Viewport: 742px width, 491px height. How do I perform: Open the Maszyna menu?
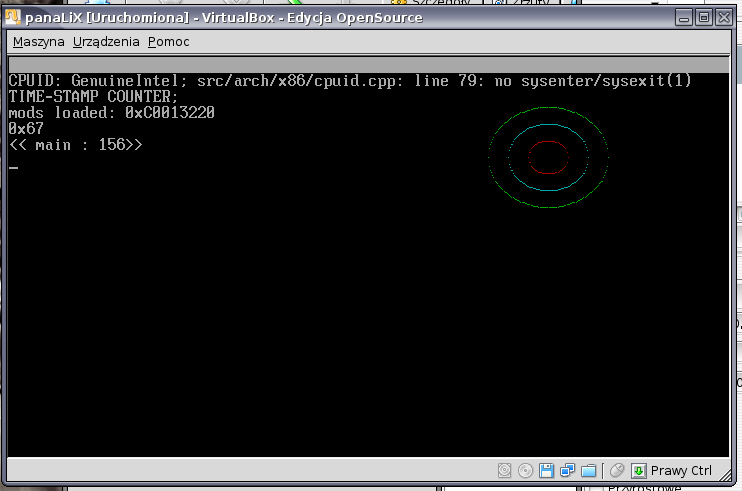(38, 42)
